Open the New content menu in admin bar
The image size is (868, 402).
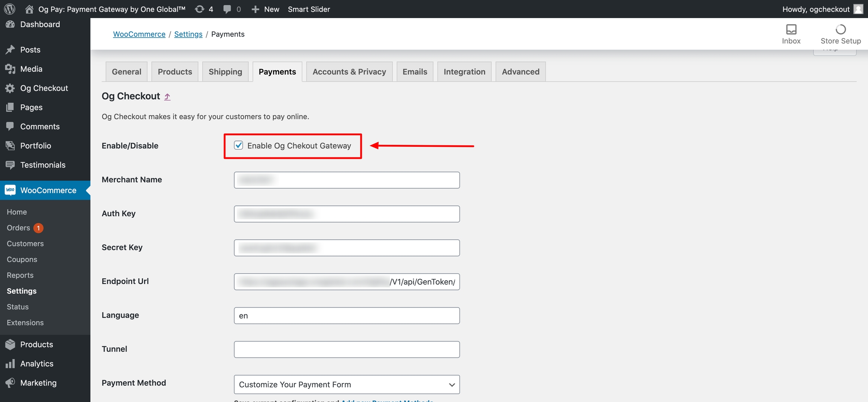(x=266, y=9)
